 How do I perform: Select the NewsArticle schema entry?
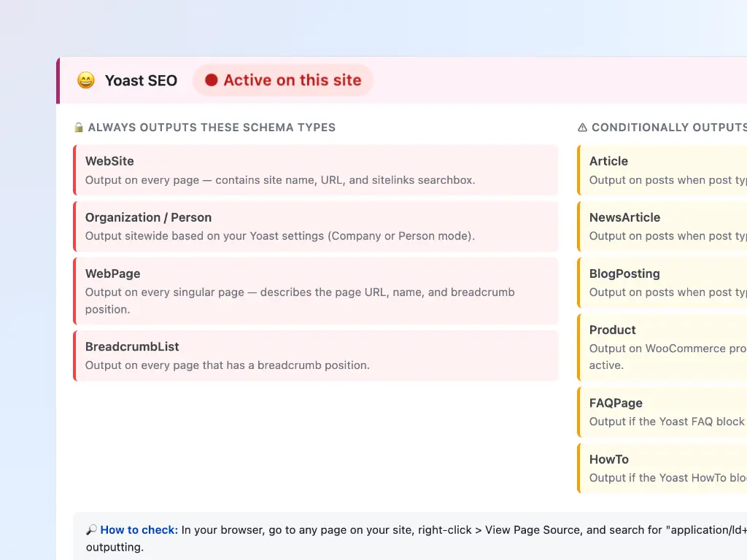pyautogui.click(x=660, y=227)
